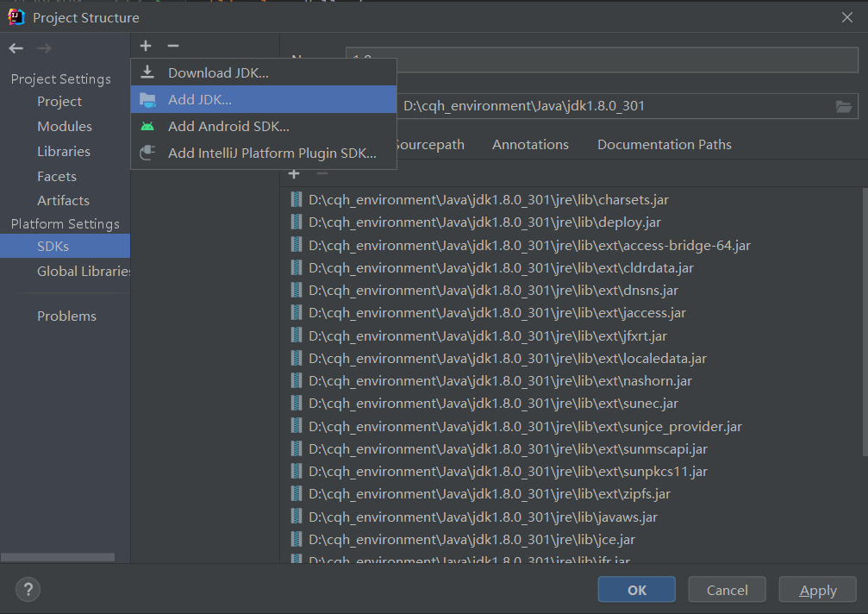Screen dimensions: 868x614
Task: Click the Cancel button
Action: pos(727,590)
